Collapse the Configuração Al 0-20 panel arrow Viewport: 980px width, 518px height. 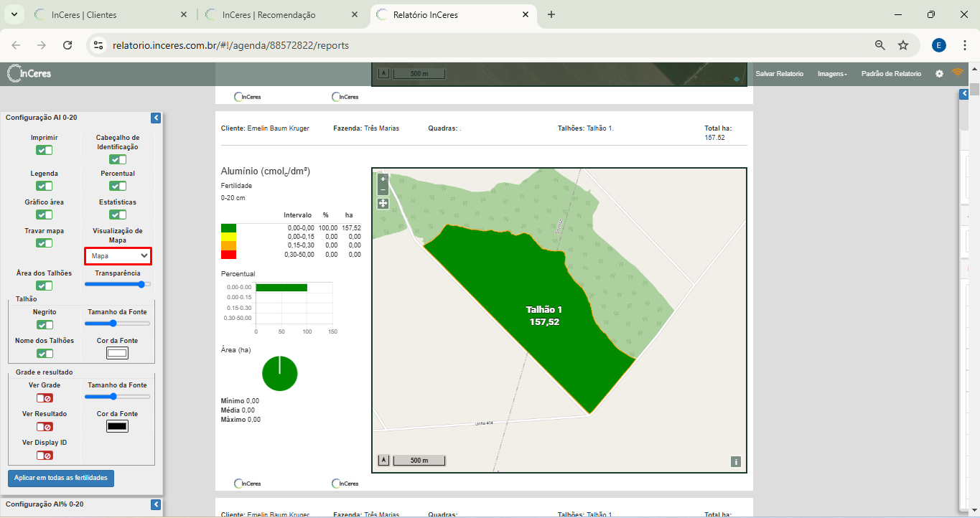tap(156, 118)
